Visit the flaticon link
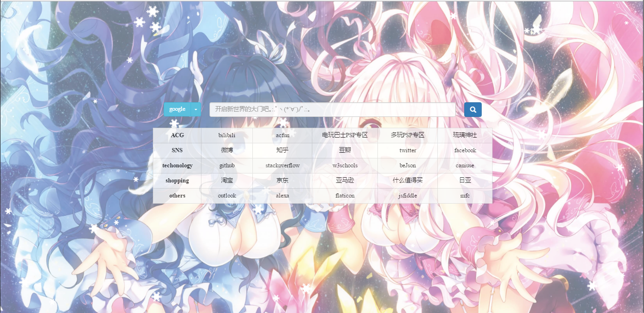The height and width of the screenshot is (313, 644). point(345,196)
